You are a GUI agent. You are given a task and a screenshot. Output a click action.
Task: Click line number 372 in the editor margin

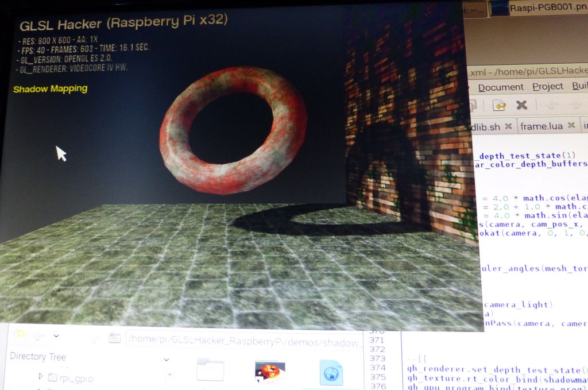[x=377, y=349]
